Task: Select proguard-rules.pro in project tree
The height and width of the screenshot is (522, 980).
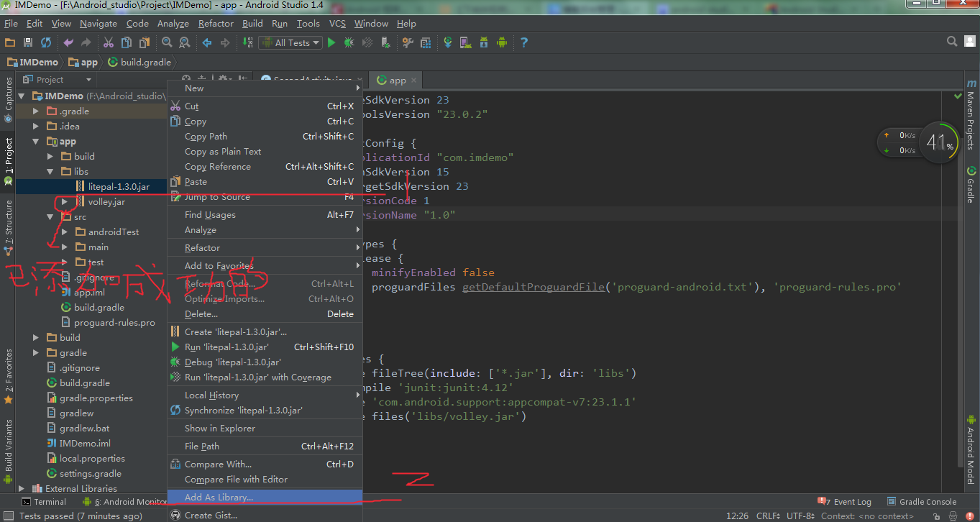Action: point(114,323)
